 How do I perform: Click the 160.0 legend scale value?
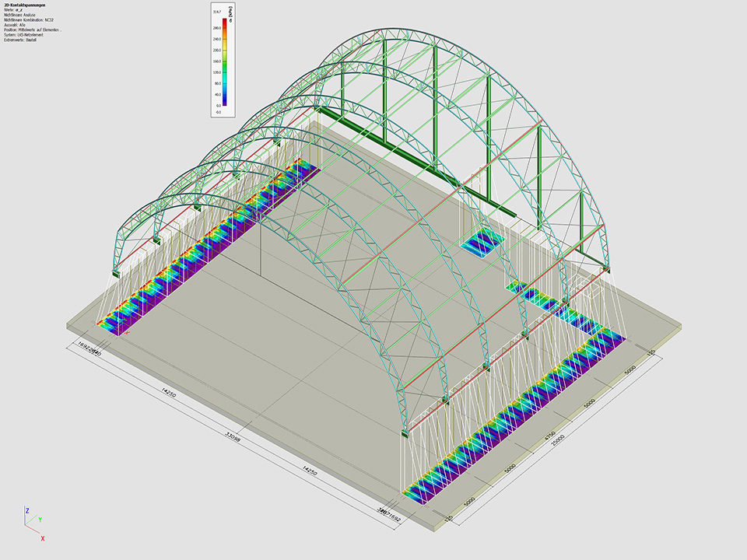[216, 60]
